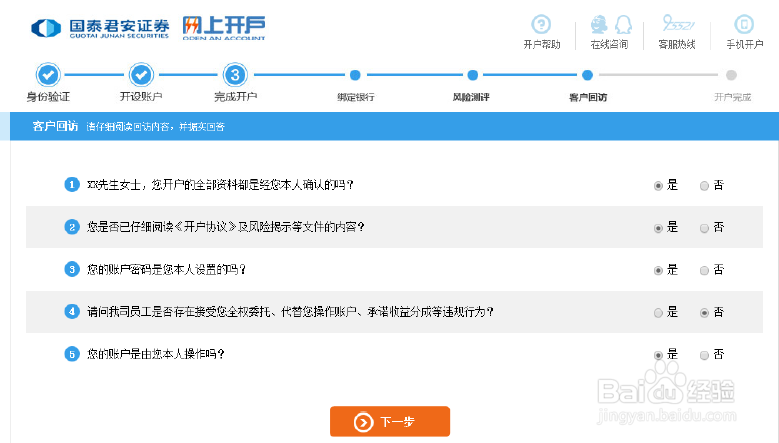Select 否 for question 3 about 账户密码
Screen dimensions: 779x443
[x=704, y=270]
